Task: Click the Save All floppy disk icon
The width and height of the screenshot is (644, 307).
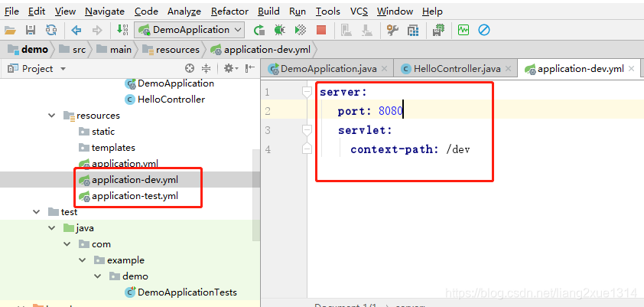Action: coord(31,30)
